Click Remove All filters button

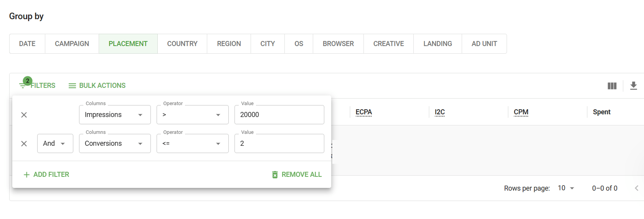tap(297, 175)
